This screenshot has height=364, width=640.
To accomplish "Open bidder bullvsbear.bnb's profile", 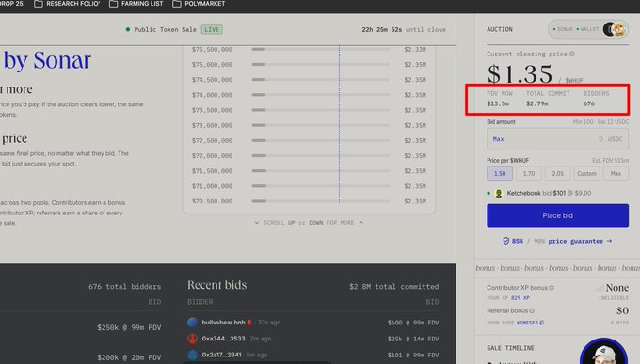I will [223, 323].
